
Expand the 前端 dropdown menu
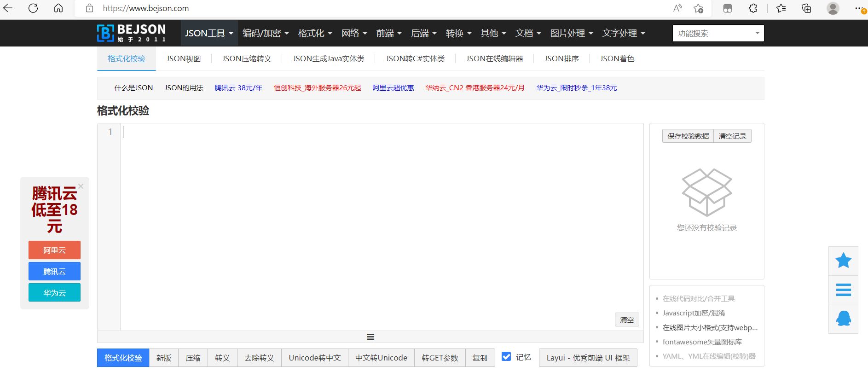(x=389, y=33)
